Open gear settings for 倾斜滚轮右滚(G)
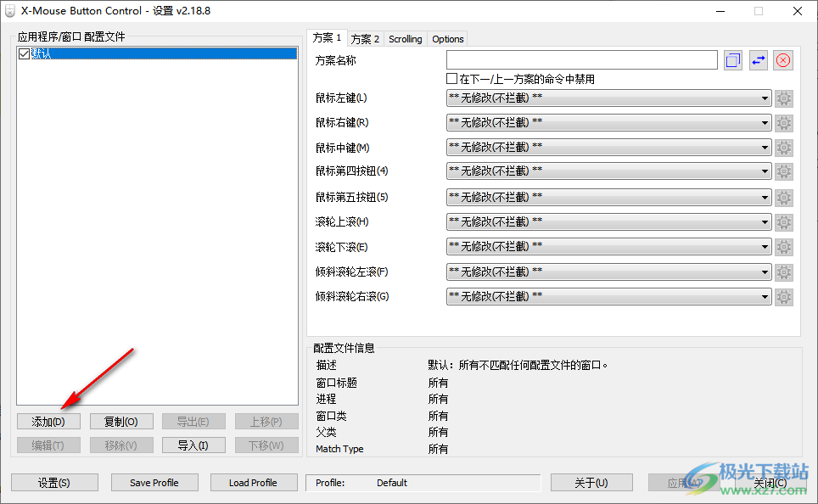 tap(783, 297)
